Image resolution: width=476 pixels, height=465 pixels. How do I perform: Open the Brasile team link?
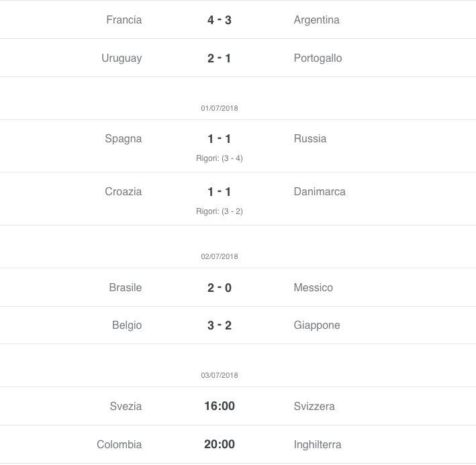point(126,288)
